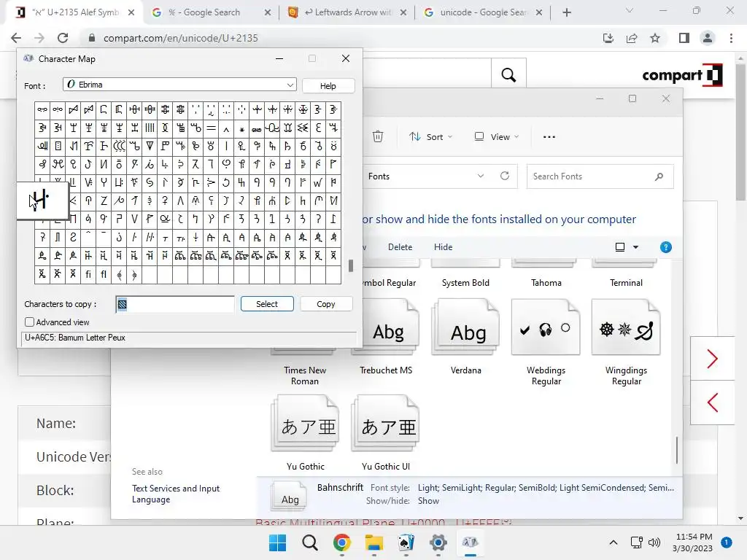Click the Search Fonts input box
Screen dimensions: 747x560
point(591,176)
